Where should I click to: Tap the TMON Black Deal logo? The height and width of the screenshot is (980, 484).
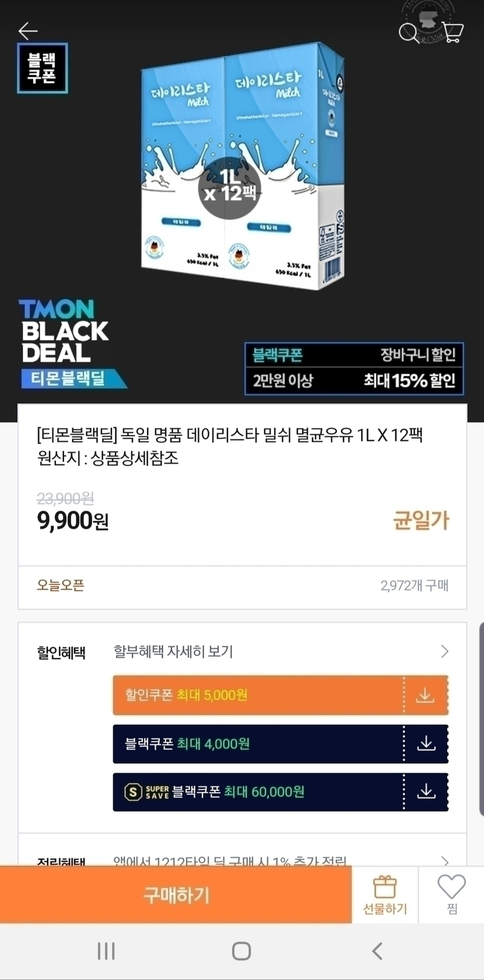click(72, 344)
